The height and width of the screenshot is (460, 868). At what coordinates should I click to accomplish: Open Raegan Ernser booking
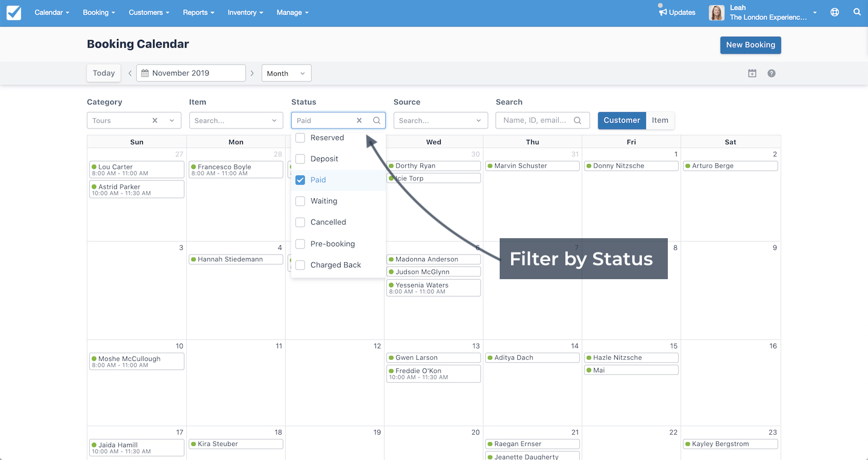pyautogui.click(x=532, y=444)
